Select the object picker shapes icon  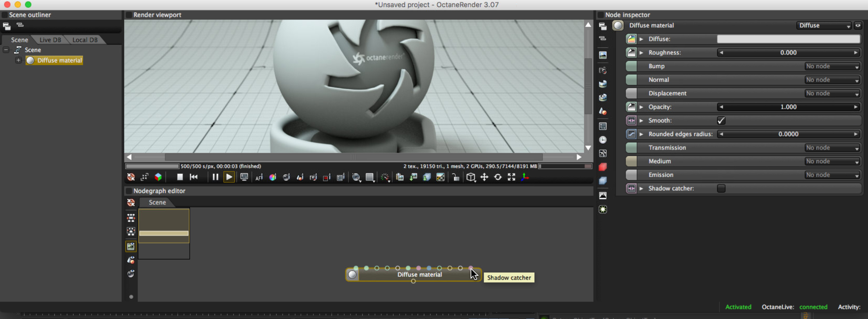(300, 177)
